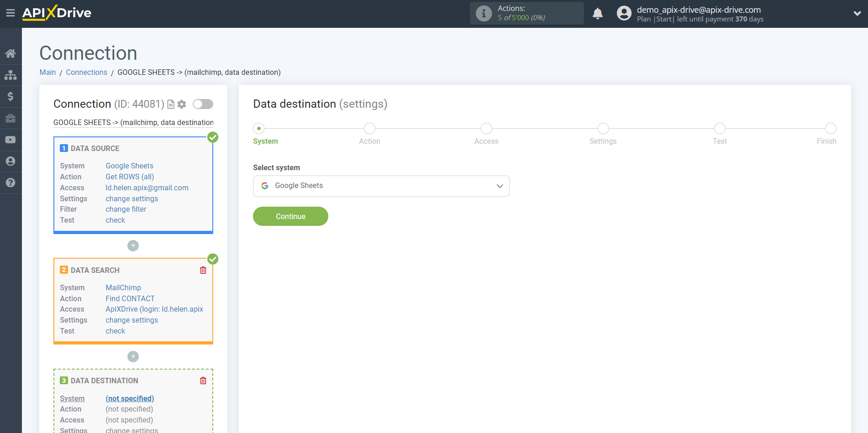Click the DATA DESTINATION block header
868x433 pixels.
point(104,381)
